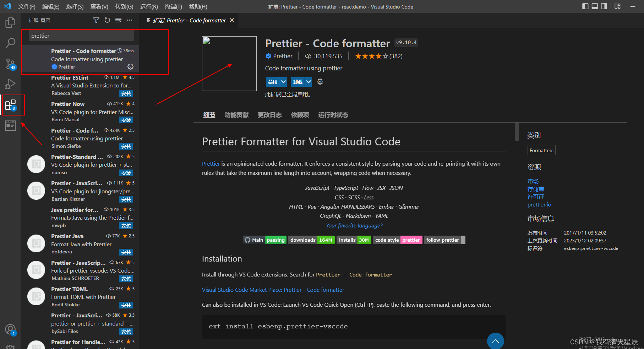Image resolution: width=644 pixels, height=349 pixels.
Task: Click the scroll-to-top round arrow button
Action: [x=496, y=341]
